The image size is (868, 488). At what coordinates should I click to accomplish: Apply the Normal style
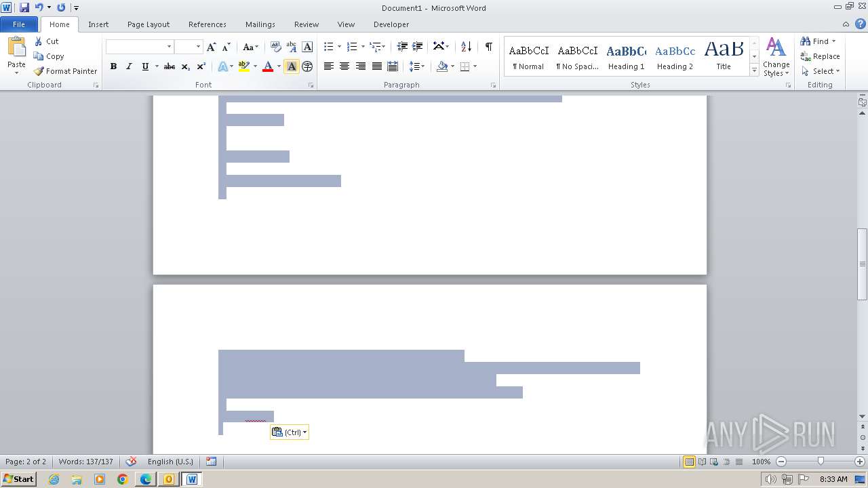[528, 57]
